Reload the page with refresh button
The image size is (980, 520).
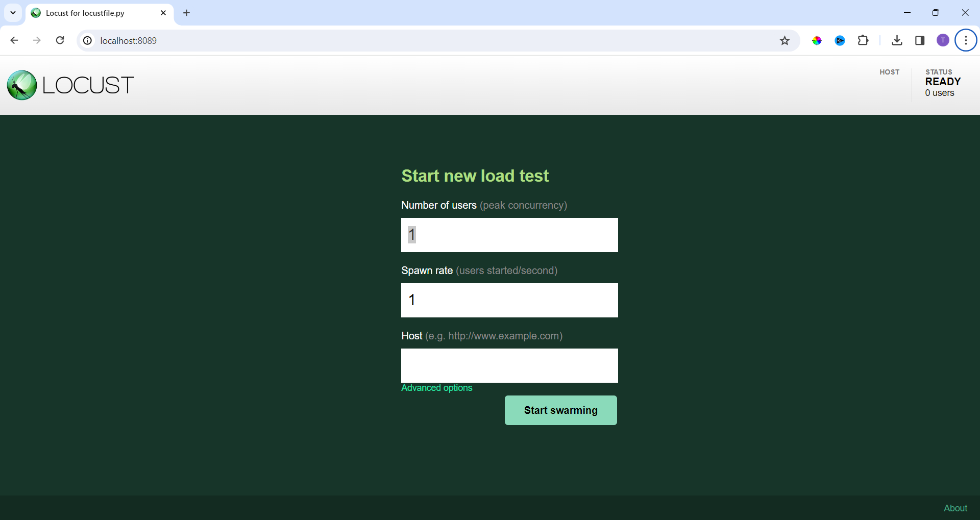point(60,40)
